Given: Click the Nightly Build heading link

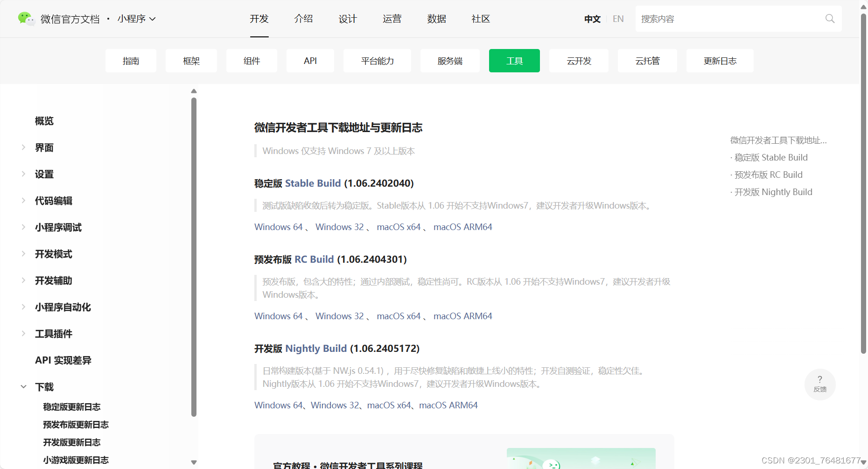Looking at the screenshot, I should [316, 349].
